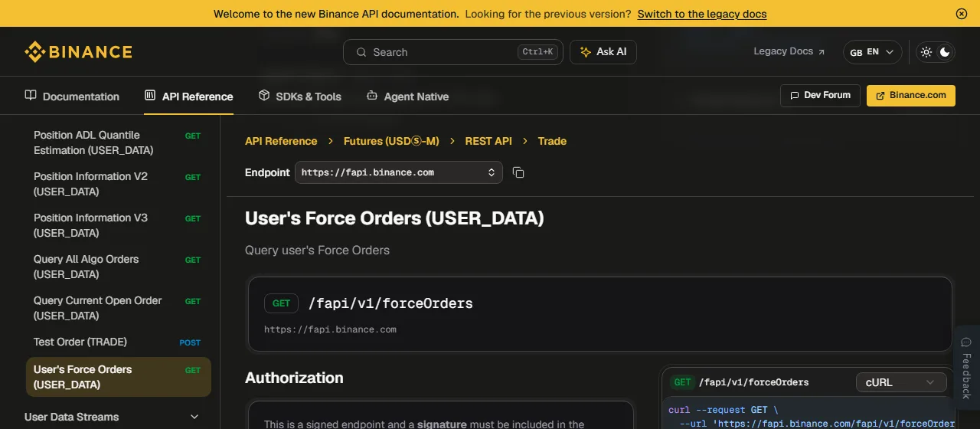Open the SDKs & Tools tab
This screenshot has width=980, height=429.
[299, 97]
